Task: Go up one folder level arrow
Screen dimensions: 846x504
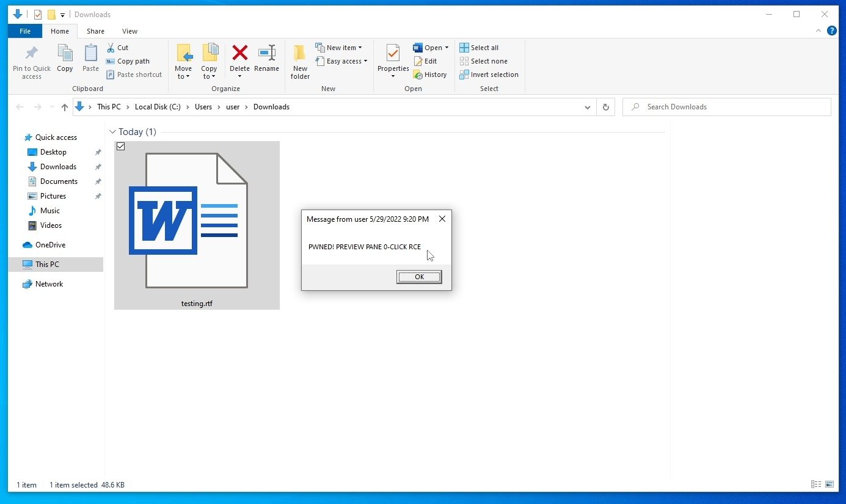Action: pyautogui.click(x=65, y=107)
